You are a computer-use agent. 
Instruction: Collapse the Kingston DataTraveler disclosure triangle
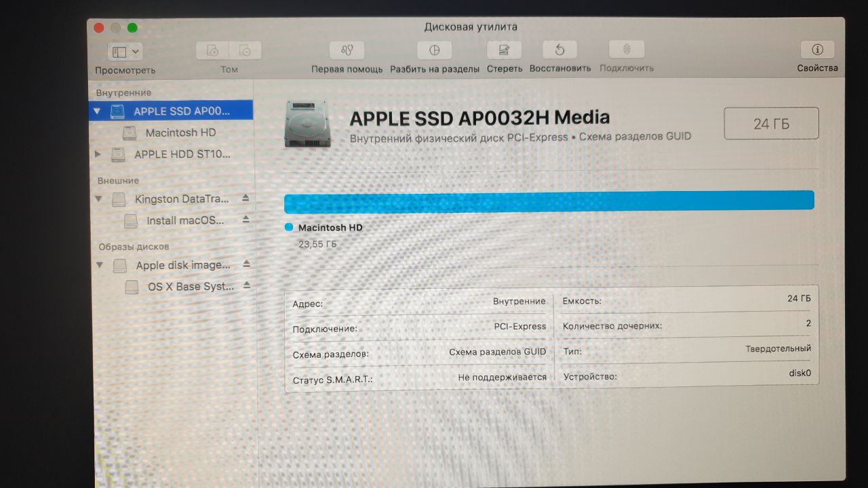point(98,199)
